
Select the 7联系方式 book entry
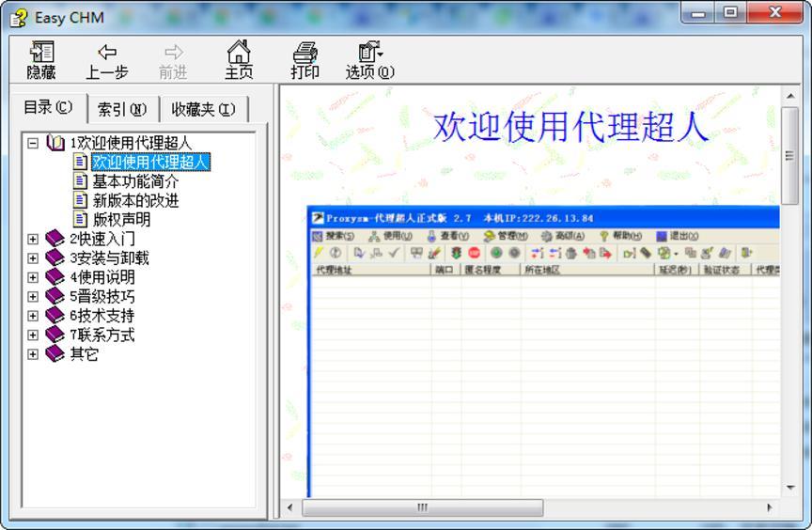tap(102, 335)
